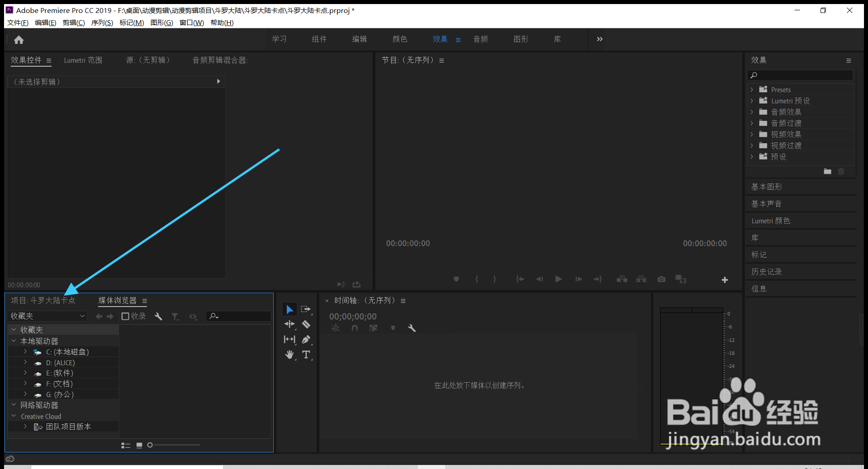
Task: Select the Pen tool
Action: (306, 339)
